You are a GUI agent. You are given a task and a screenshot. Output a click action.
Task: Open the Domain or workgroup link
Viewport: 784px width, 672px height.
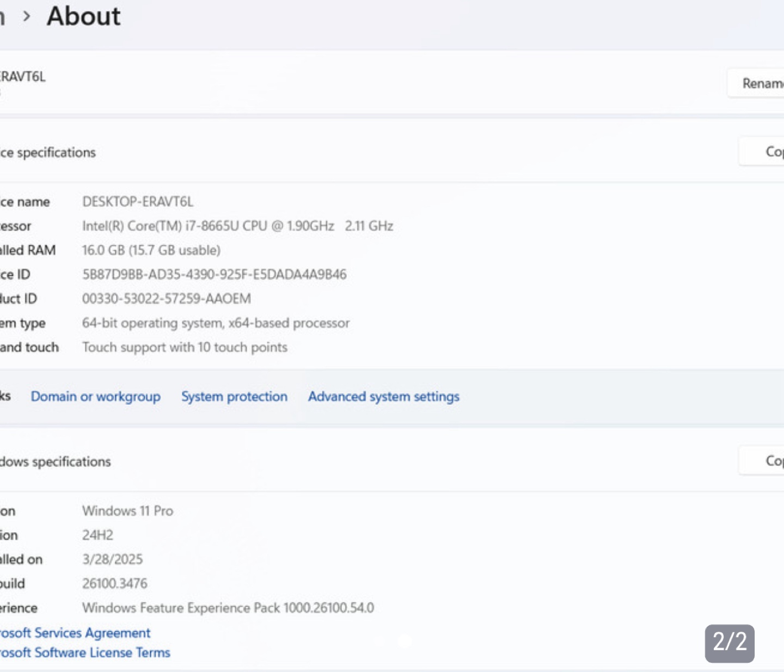(95, 397)
